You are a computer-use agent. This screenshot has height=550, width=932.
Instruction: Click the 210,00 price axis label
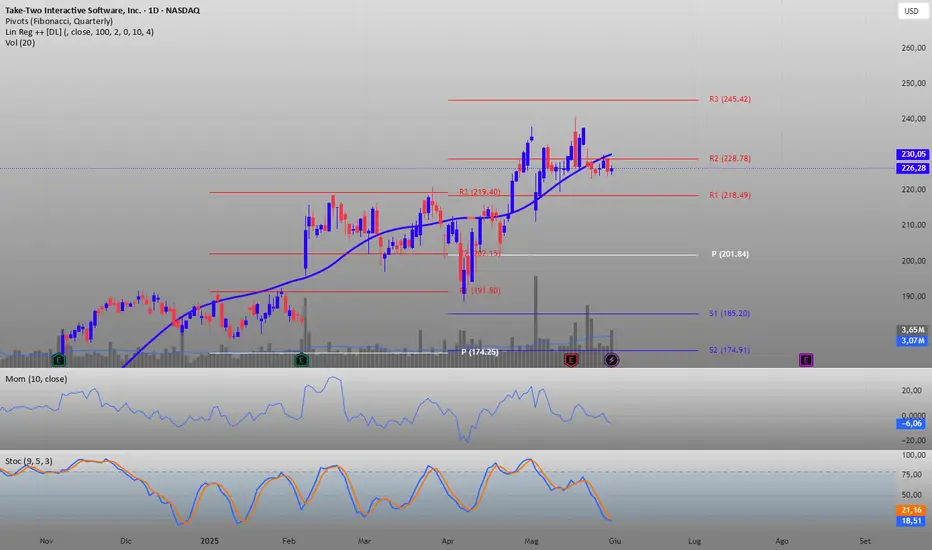914,225
